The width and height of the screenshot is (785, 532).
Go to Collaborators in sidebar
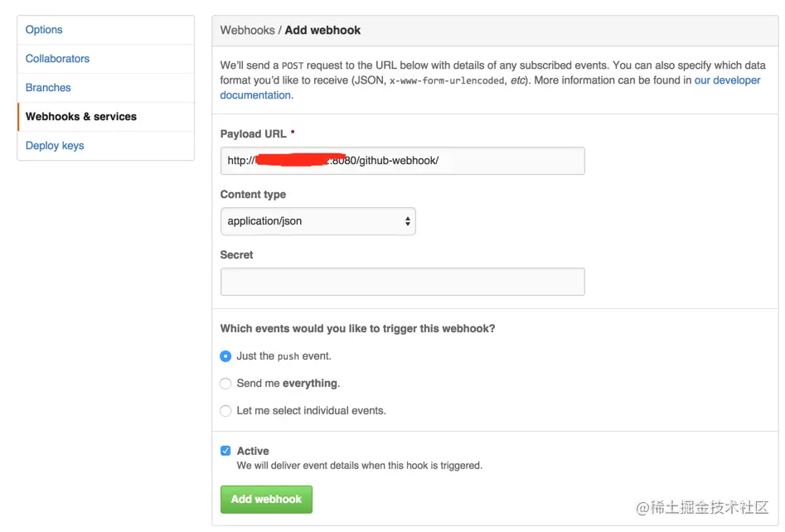pyautogui.click(x=57, y=59)
